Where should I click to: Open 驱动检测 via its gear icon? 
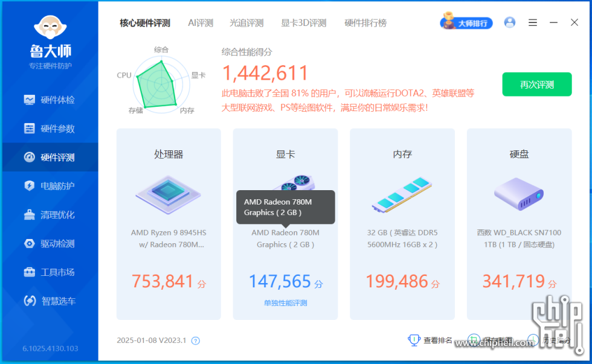[29, 243]
